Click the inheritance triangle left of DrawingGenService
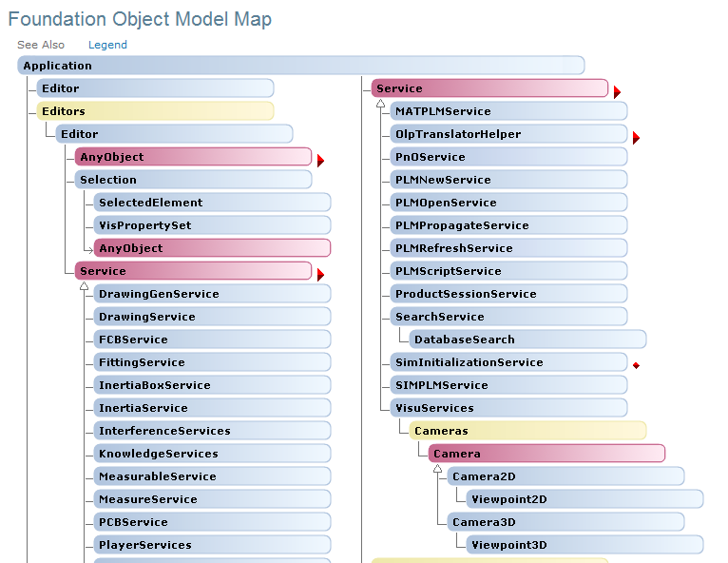The image size is (728, 563). tap(84, 285)
